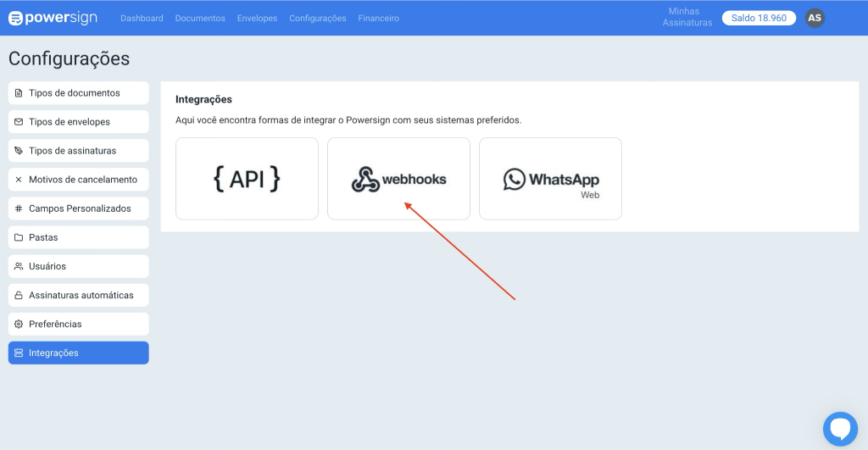The width and height of the screenshot is (868, 450).
Task: Click the Integrações section heading
Action: [x=203, y=100]
